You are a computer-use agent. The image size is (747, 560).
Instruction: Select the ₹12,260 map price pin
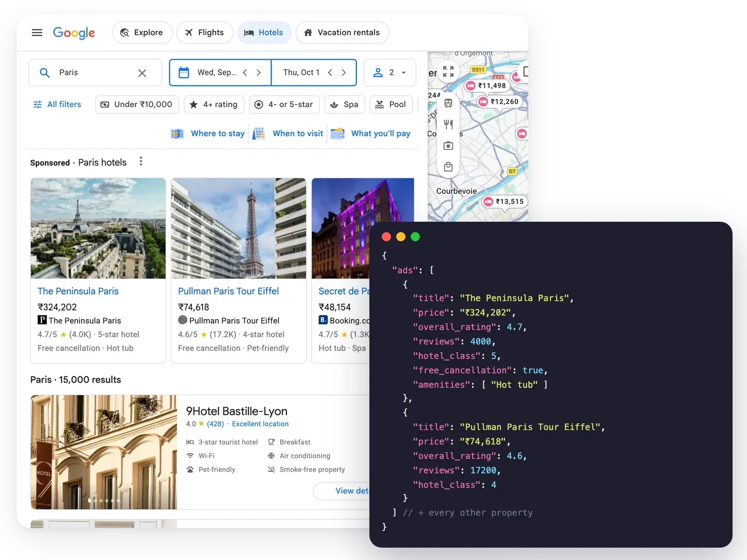tap(499, 102)
